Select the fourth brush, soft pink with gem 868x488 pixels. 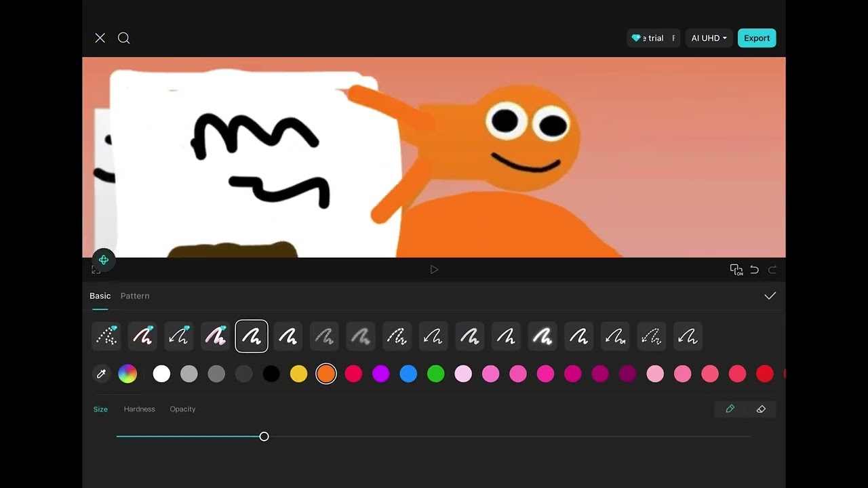click(215, 336)
